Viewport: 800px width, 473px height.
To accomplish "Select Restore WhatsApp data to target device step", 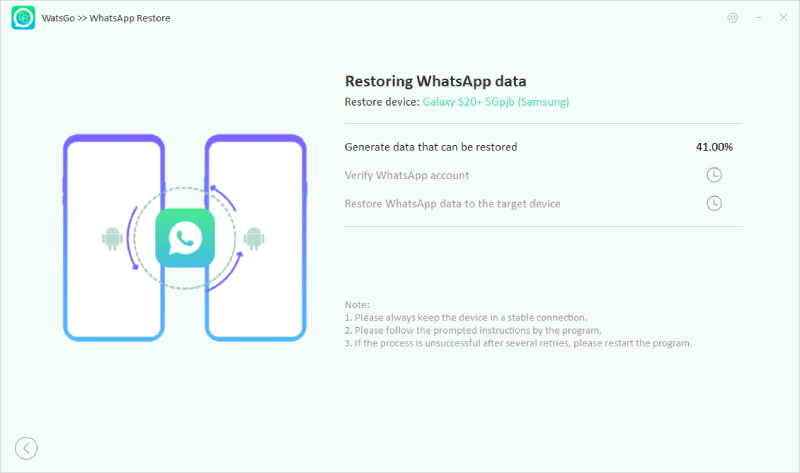I will (452, 203).
